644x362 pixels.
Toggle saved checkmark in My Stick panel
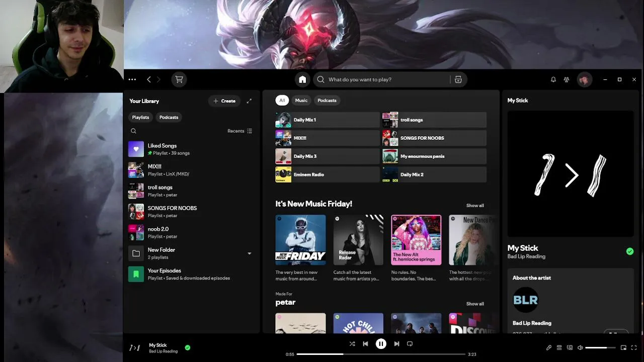(x=630, y=251)
